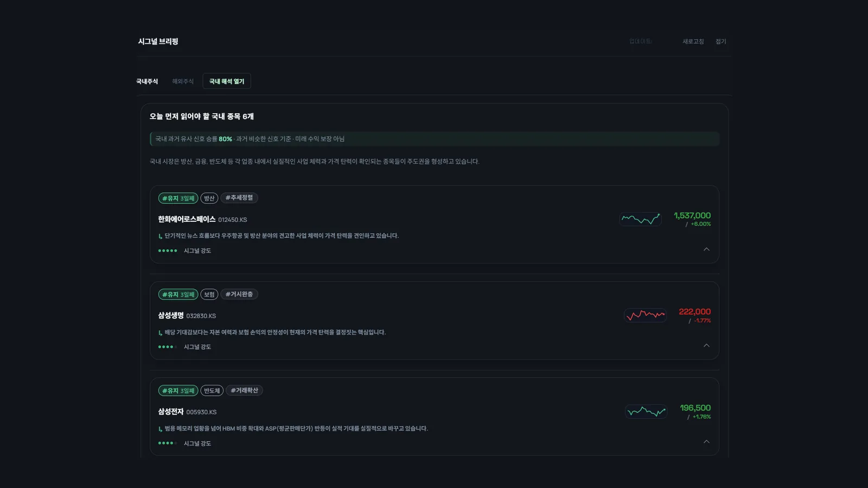This screenshot has height=488, width=868.
Task: Toggle the #거래확산 tag on 삼성전자
Action: 244,390
